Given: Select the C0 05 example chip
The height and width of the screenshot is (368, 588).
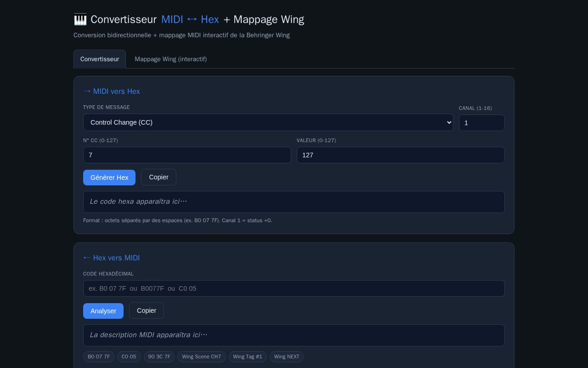Looking at the screenshot, I should click(x=129, y=356).
